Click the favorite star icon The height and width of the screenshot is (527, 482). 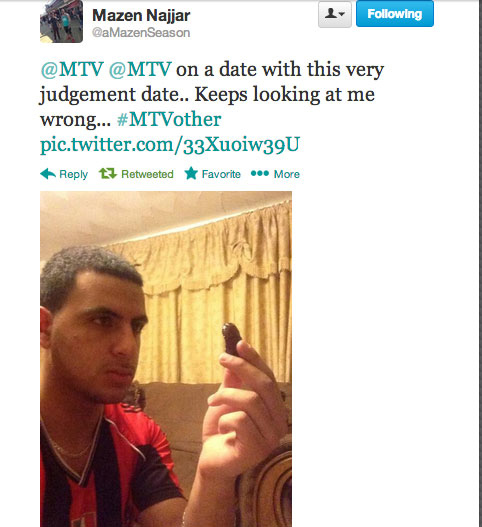pos(191,173)
